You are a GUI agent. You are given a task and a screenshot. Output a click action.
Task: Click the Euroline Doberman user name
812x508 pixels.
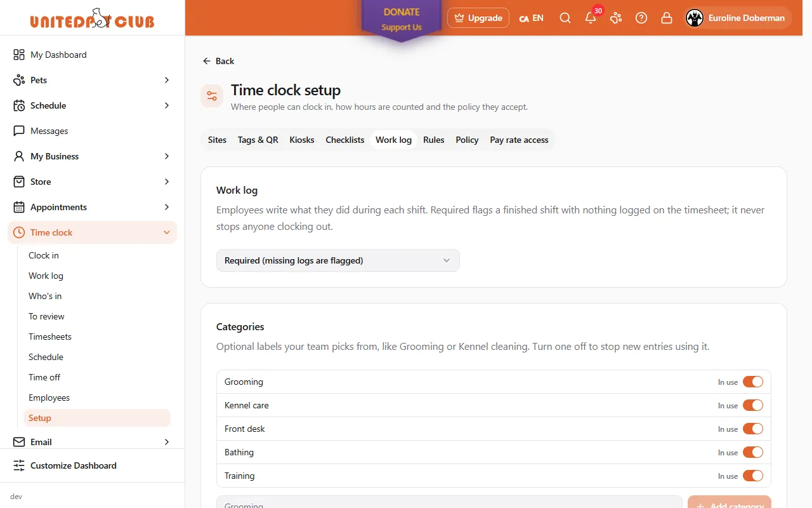(x=747, y=18)
